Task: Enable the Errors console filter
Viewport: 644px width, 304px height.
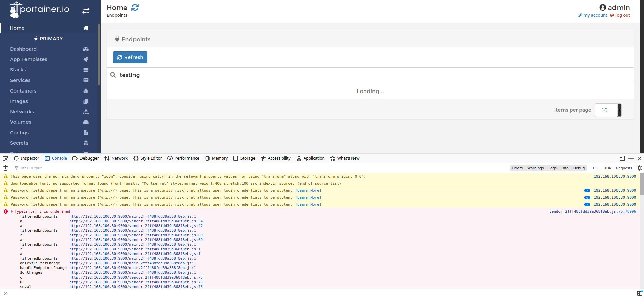Action: pyautogui.click(x=517, y=168)
